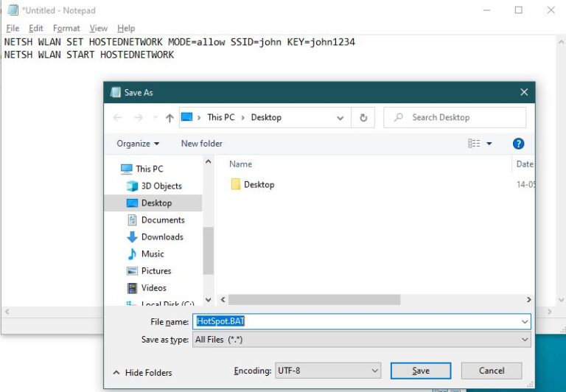
Task: Select Music in navigation tree
Action: (153, 253)
